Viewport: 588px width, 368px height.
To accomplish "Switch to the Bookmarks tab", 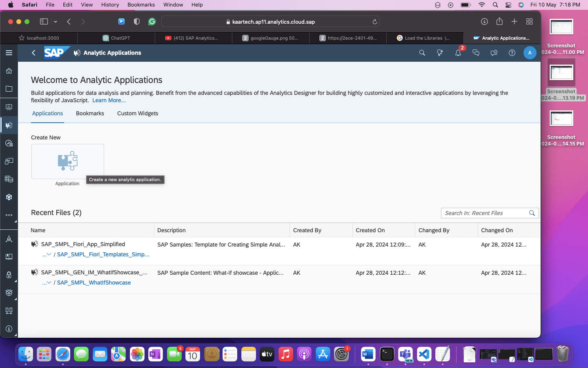I will coord(90,113).
